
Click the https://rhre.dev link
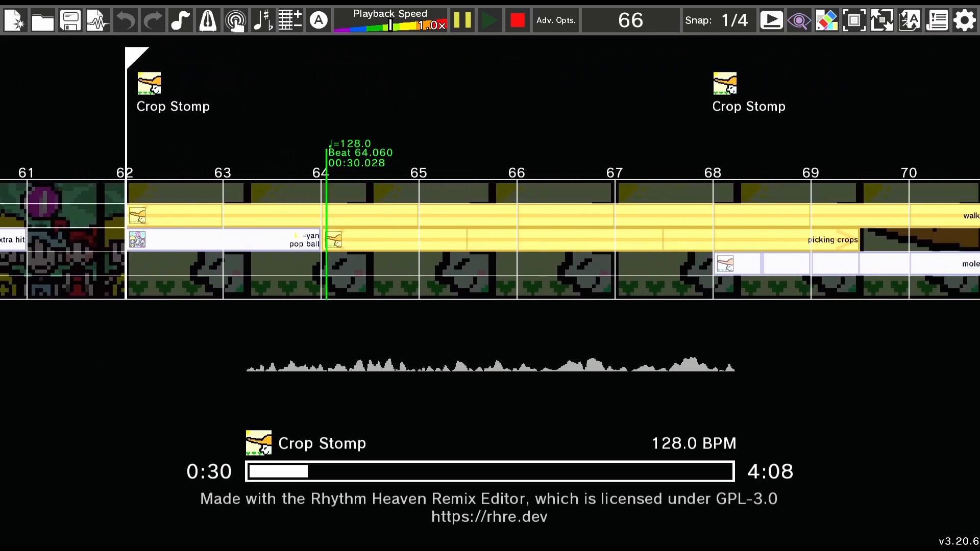point(489,517)
